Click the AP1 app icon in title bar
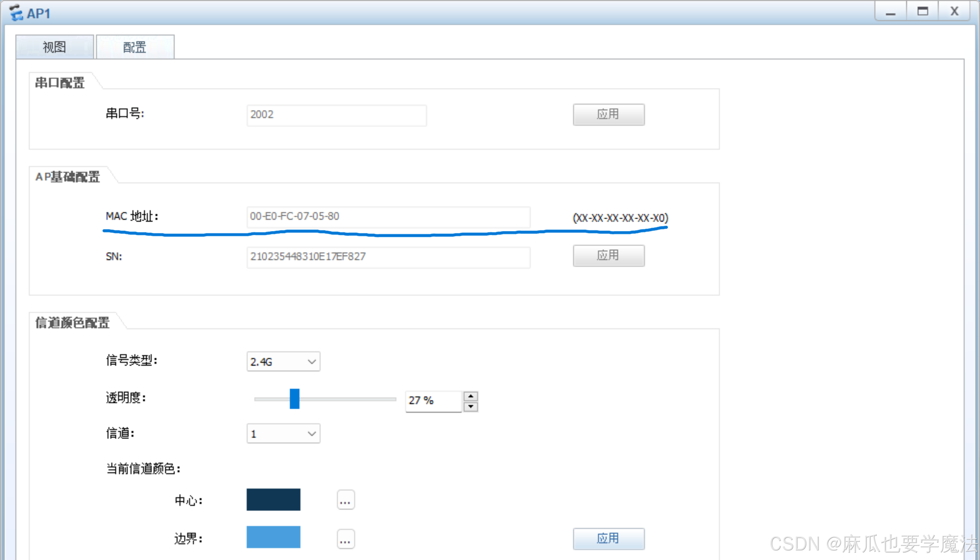980x560 pixels. click(16, 13)
